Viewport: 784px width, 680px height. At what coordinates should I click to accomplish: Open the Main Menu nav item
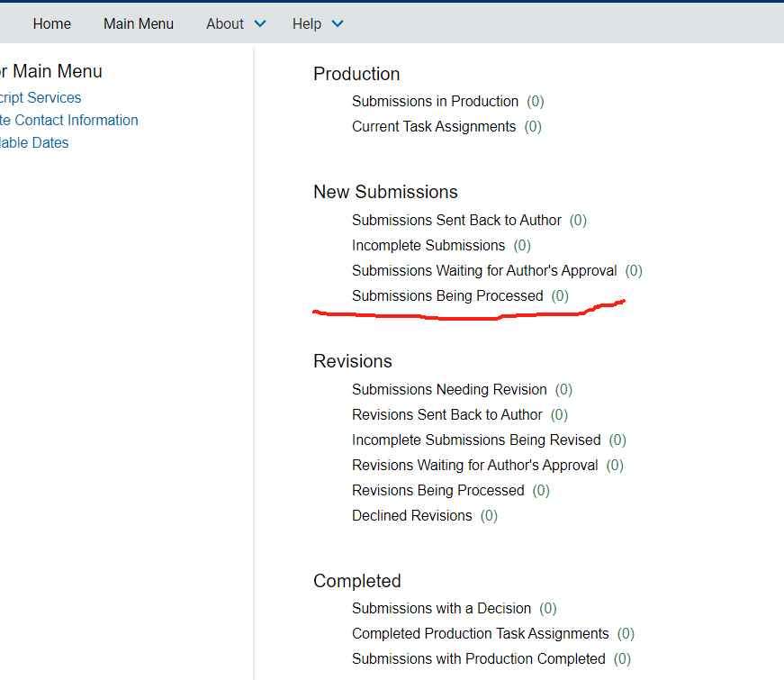(x=139, y=24)
